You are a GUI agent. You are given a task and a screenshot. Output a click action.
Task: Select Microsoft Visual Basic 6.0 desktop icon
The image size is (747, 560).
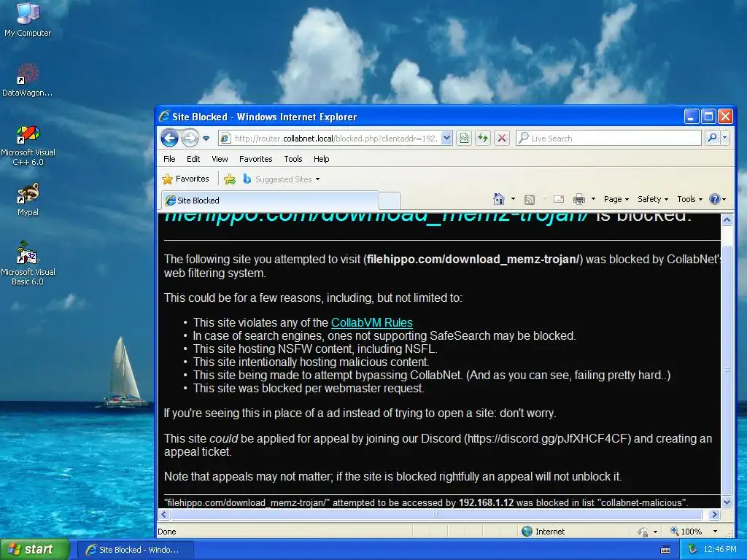(x=28, y=263)
